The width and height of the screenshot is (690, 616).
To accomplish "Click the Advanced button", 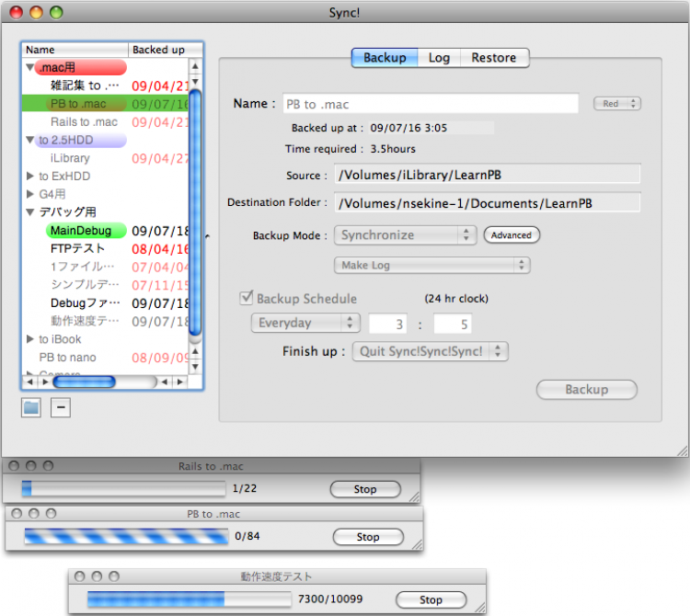I will [512, 234].
